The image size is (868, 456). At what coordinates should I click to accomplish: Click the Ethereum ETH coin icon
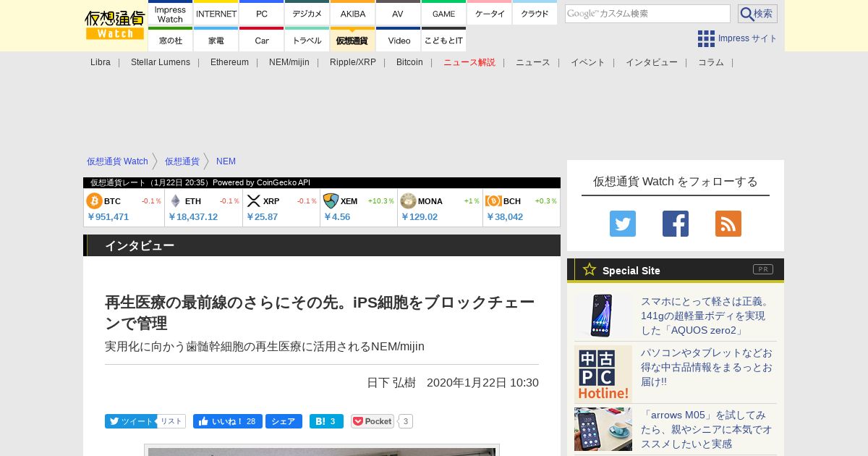pos(175,200)
